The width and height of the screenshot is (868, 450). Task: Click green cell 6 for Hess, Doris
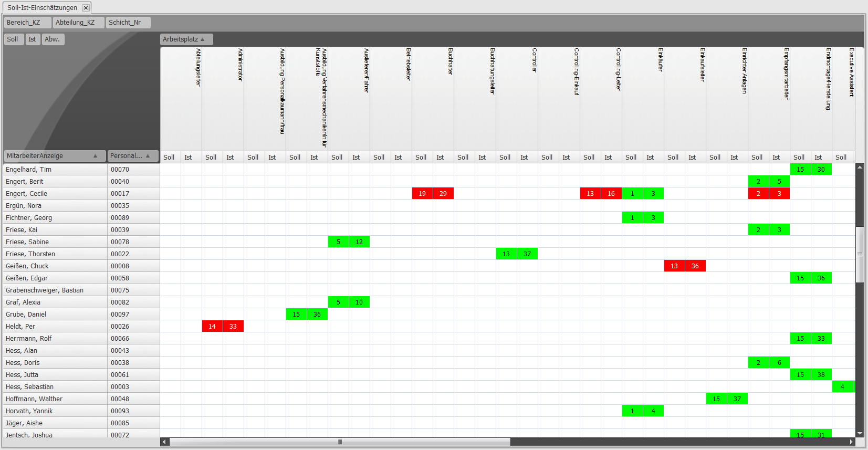779,363
